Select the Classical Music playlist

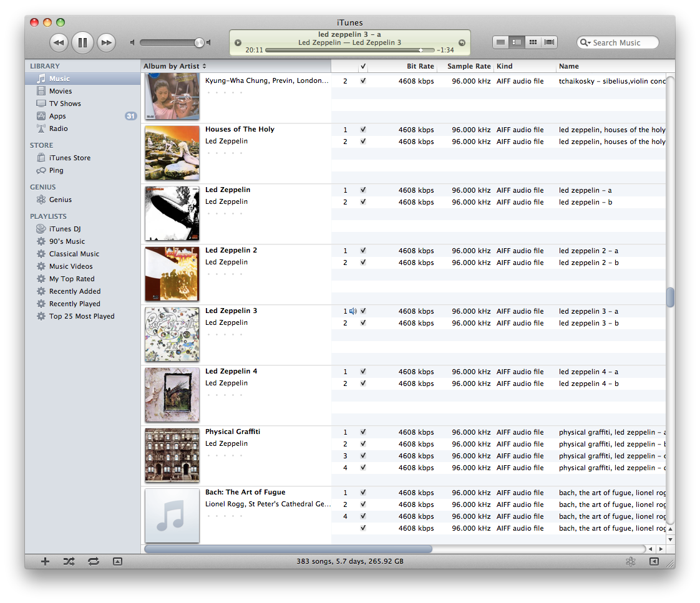(74, 254)
